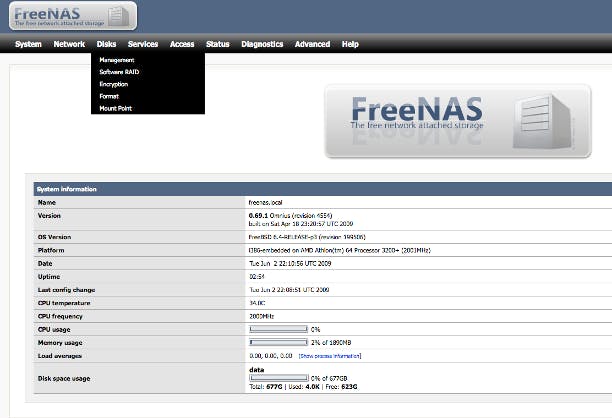Click the Date value Tue Jun 2 22:10:56
Viewport: 612px width, 418px height.
[290, 263]
